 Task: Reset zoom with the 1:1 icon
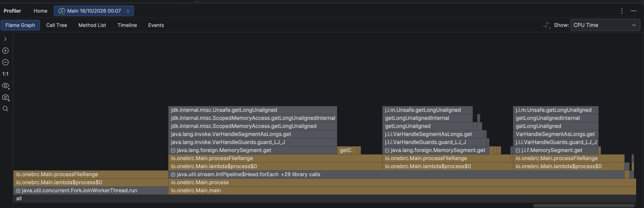(x=5, y=74)
